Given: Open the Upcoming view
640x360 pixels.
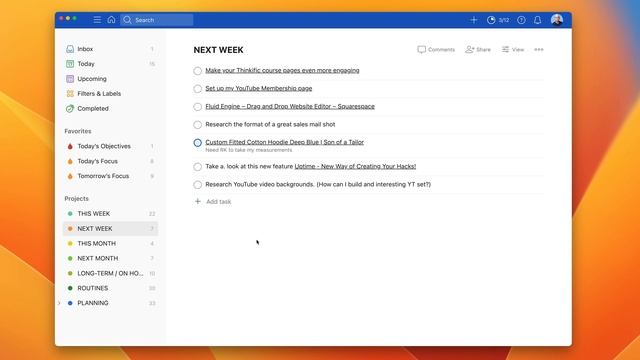Looking at the screenshot, I should point(110,79).
